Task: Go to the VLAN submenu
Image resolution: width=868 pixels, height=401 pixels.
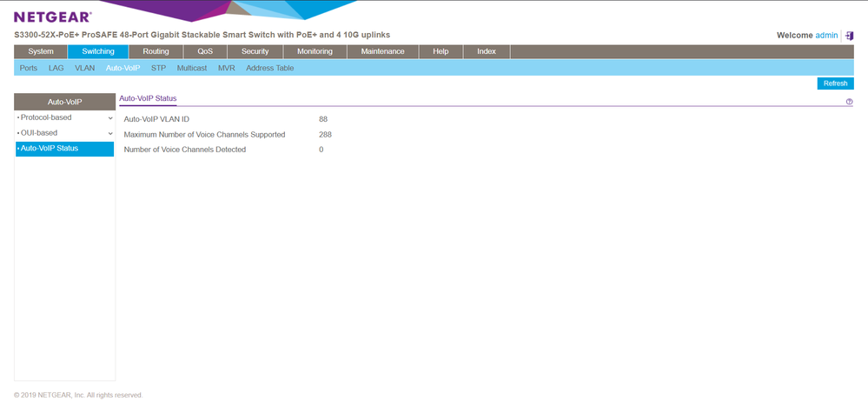Action: (x=84, y=68)
